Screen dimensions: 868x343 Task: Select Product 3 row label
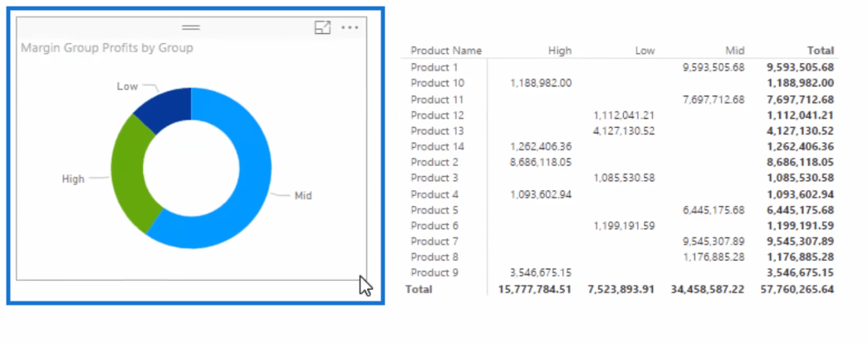[x=434, y=178]
